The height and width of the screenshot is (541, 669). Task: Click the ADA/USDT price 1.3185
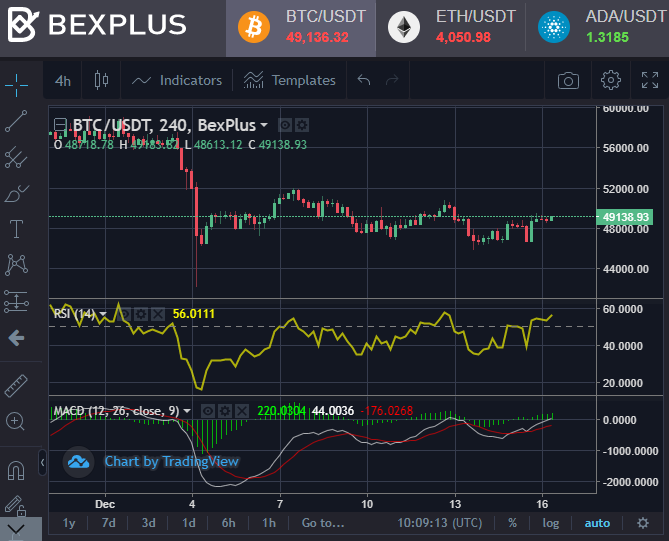point(608,38)
